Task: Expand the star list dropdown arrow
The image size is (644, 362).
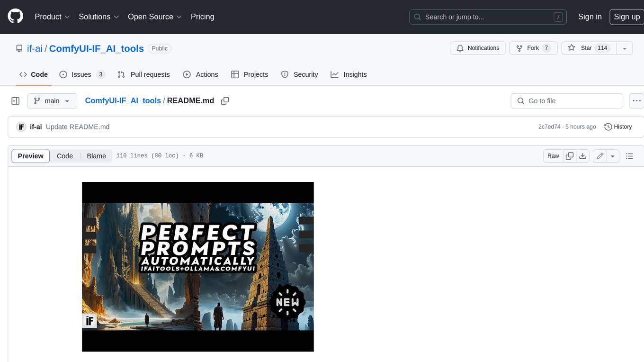Action: tap(625, 48)
